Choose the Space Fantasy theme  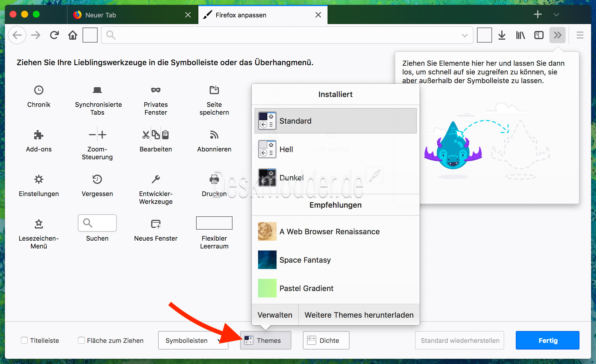point(336,260)
